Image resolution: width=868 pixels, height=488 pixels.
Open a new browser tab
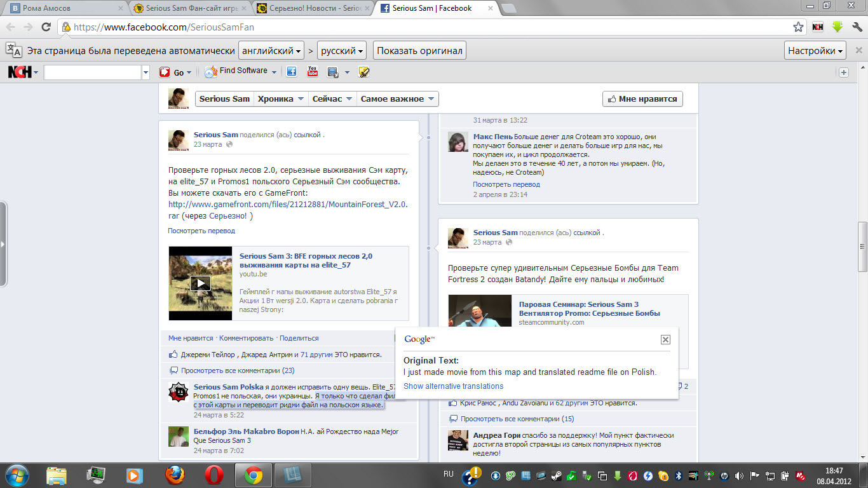tap(508, 8)
